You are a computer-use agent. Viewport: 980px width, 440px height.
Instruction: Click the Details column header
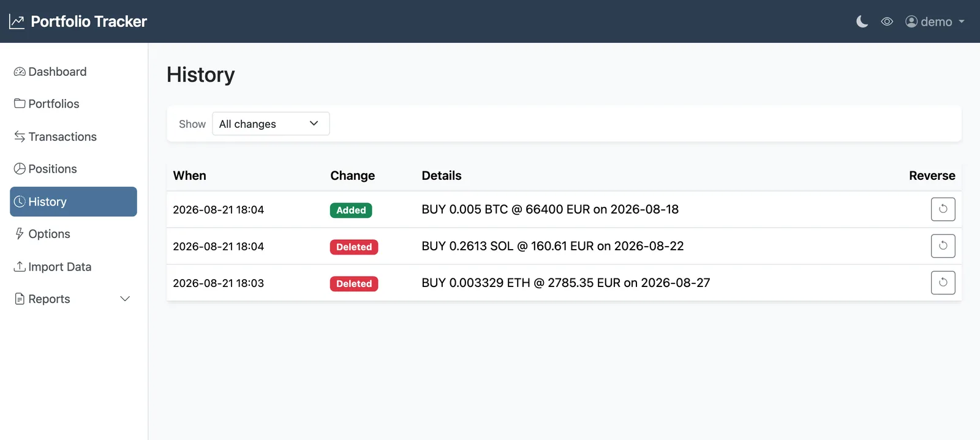[442, 176]
